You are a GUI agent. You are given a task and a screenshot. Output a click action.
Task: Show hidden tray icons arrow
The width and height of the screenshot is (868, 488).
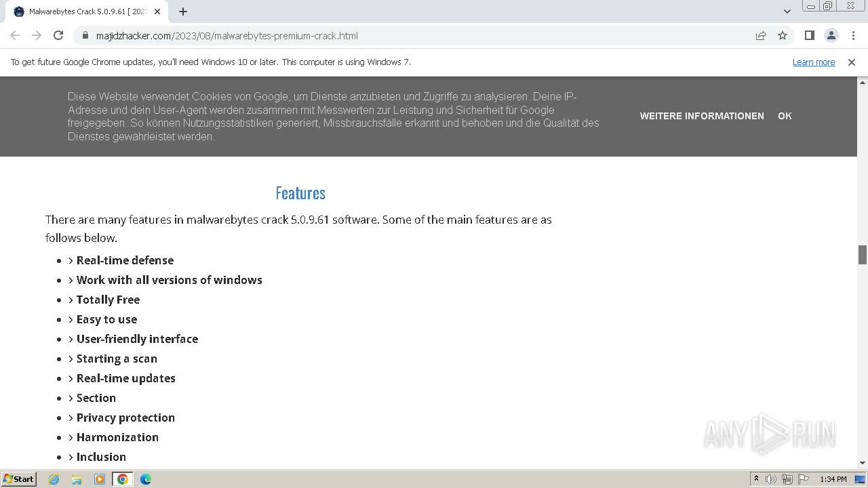coord(756,479)
